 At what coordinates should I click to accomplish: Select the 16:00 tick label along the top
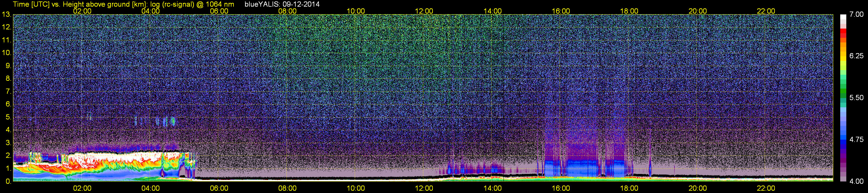click(561, 11)
